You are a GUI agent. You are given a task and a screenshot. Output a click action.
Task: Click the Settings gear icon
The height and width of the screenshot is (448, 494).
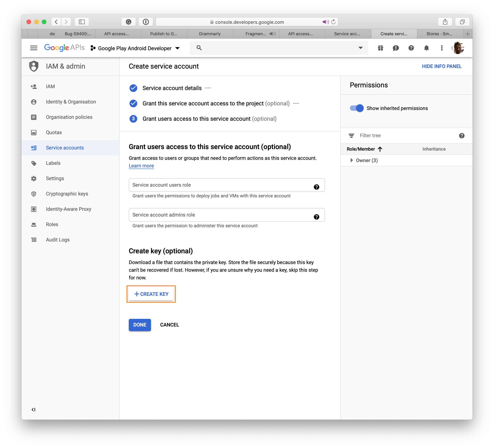[34, 178]
